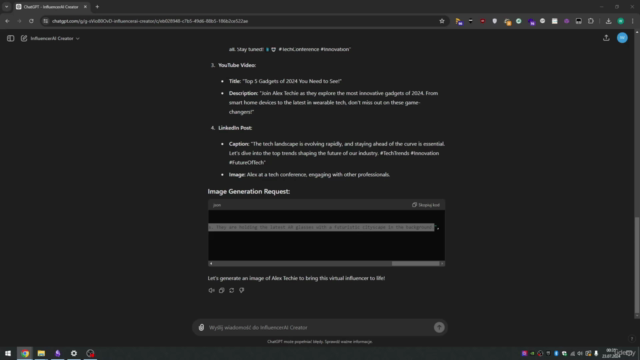Start a new chat with pencil icon
This screenshot has height=360, width=640.
(24, 38)
